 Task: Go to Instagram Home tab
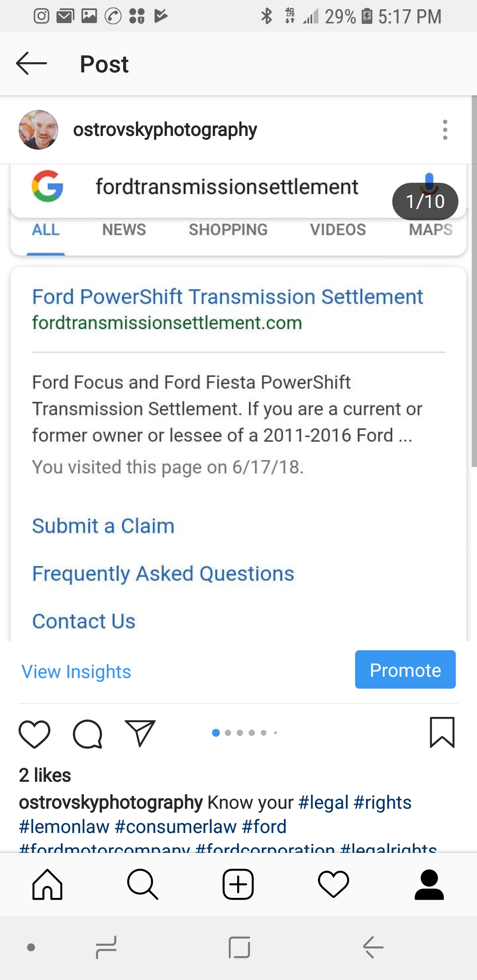point(47,884)
